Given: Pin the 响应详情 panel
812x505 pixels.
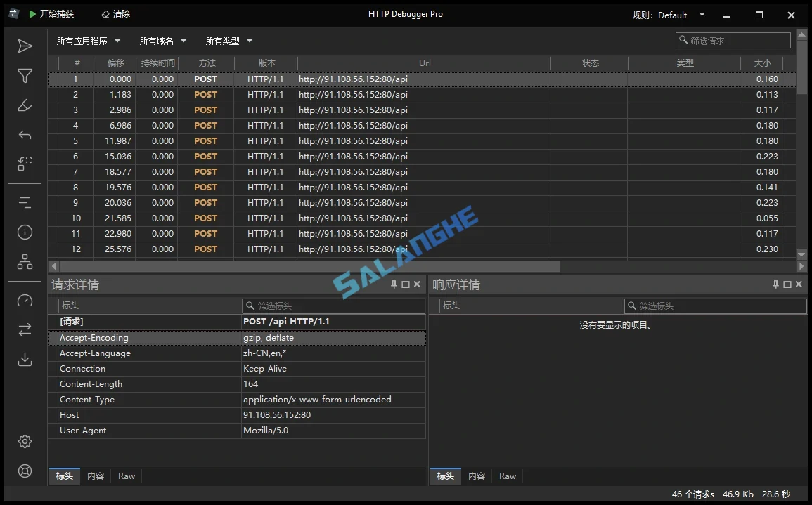Looking at the screenshot, I should coord(775,284).
